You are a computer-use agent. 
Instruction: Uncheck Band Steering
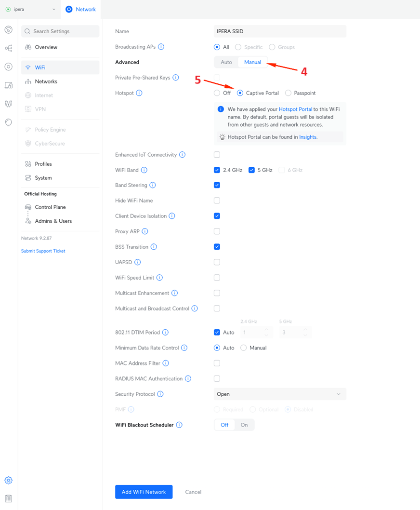click(x=217, y=185)
